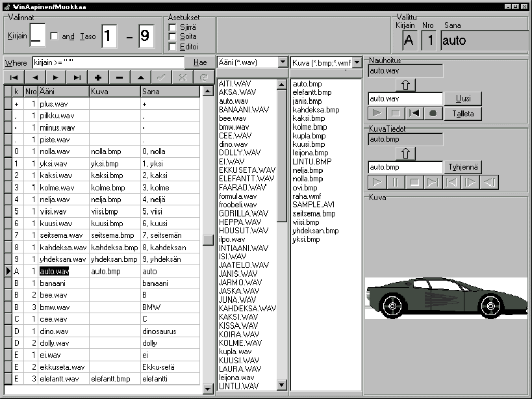This screenshot has height=399, width=532.
Task: Click the up arrow under KuvaTiedot auto.bmp
Action: pos(405,153)
